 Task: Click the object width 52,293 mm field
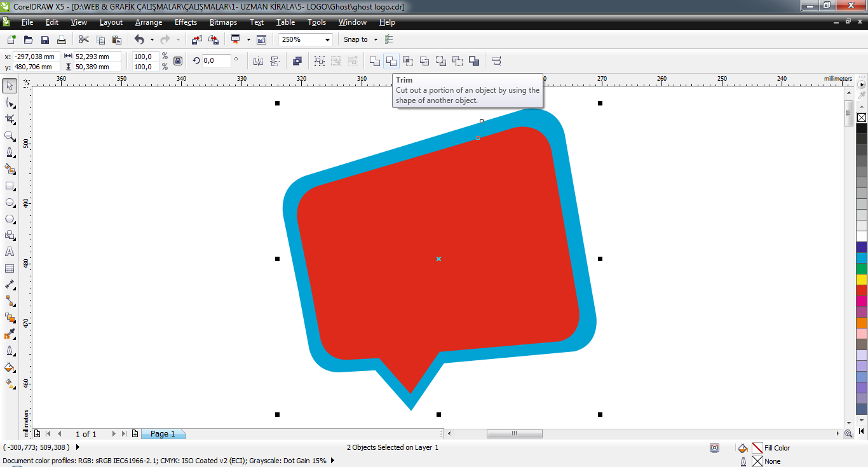[97, 56]
